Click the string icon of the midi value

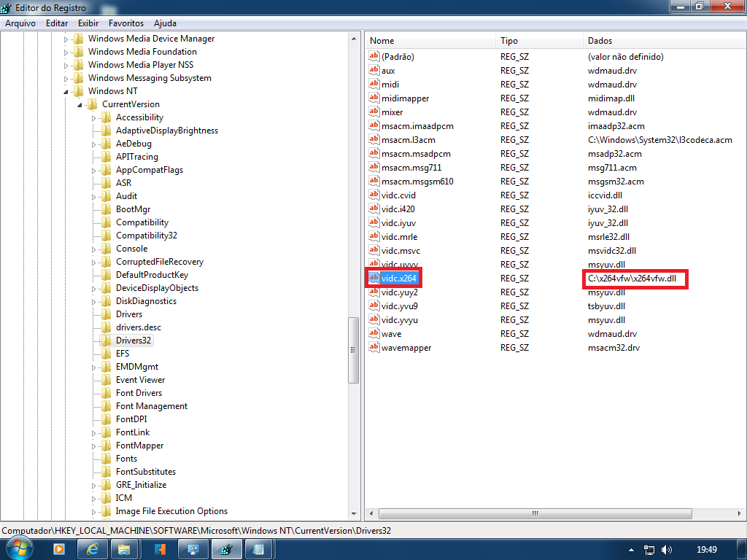click(374, 84)
